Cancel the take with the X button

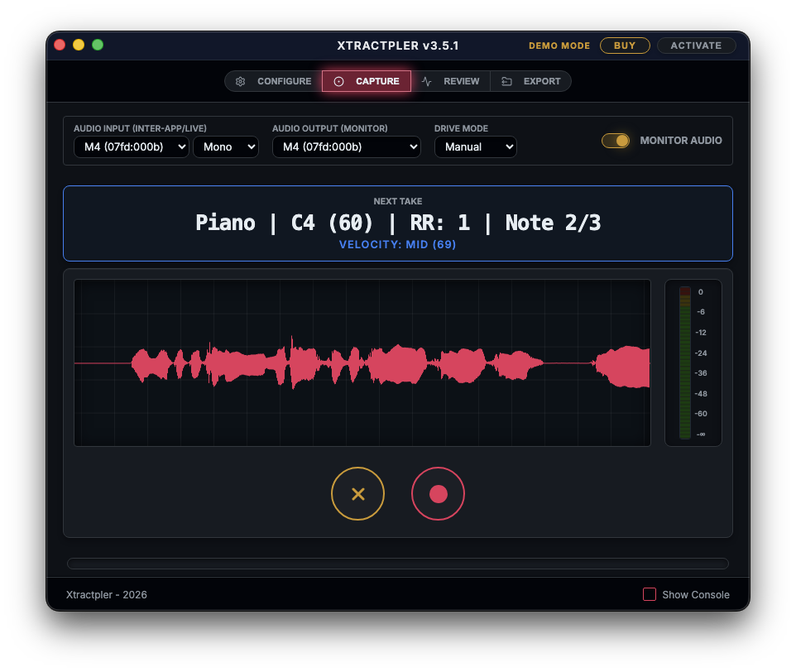(357, 493)
